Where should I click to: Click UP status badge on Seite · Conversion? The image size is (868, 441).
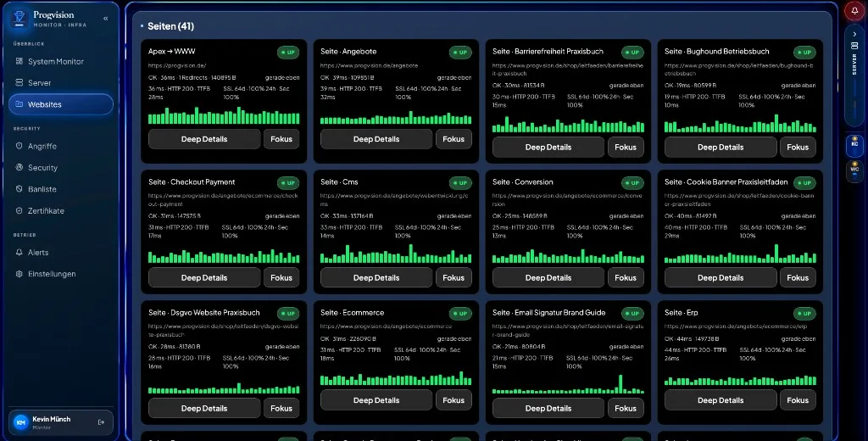632,183
